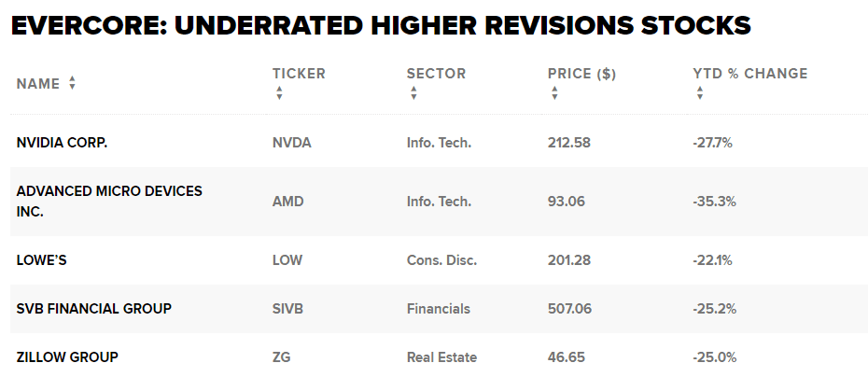Select the Lowe's company name

pos(41,260)
